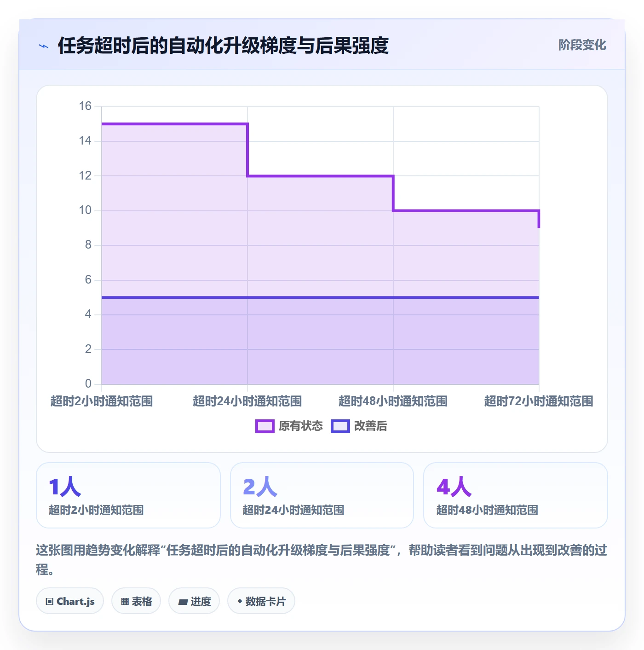644x650 pixels.
Task: Click the 阶段变化 label in the header
Action: [582, 45]
